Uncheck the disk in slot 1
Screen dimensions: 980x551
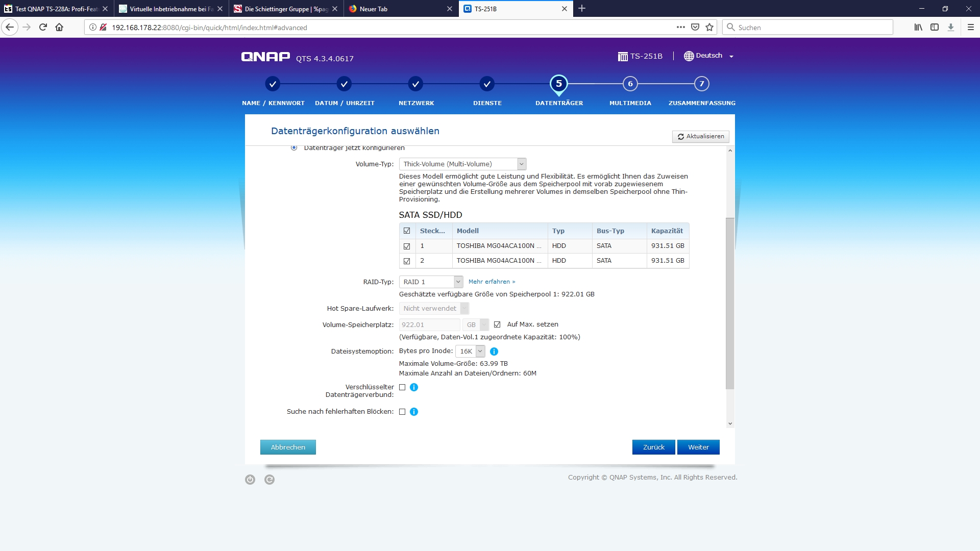click(x=407, y=246)
